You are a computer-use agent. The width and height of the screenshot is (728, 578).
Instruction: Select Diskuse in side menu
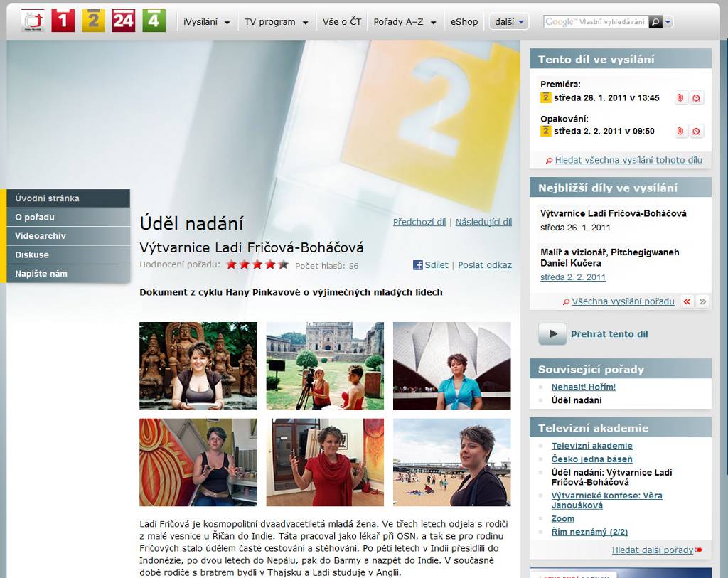[68, 255]
